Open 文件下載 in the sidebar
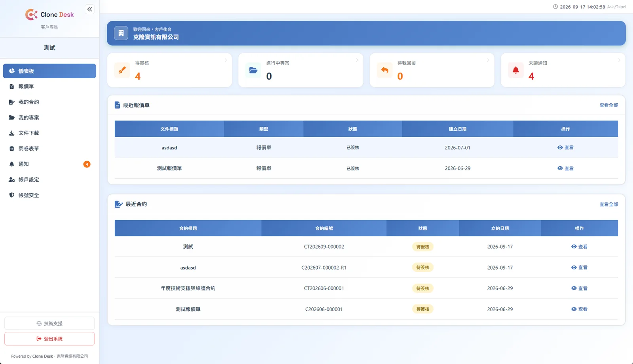 tap(49, 133)
